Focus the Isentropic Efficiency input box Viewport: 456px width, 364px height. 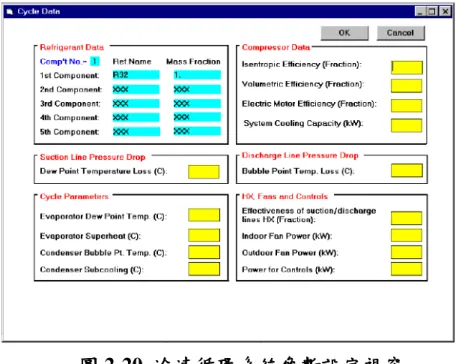tap(407, 67)
